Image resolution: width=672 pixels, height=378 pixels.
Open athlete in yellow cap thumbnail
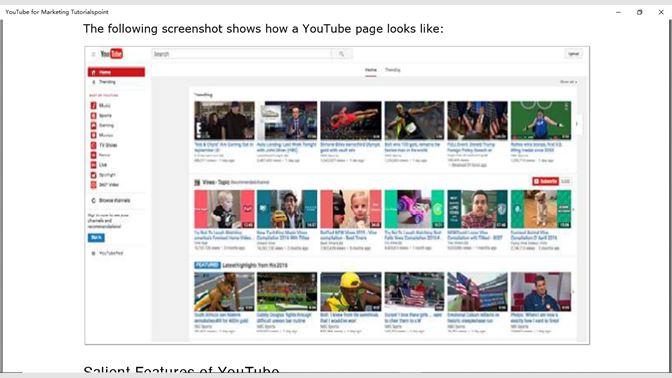351,292
